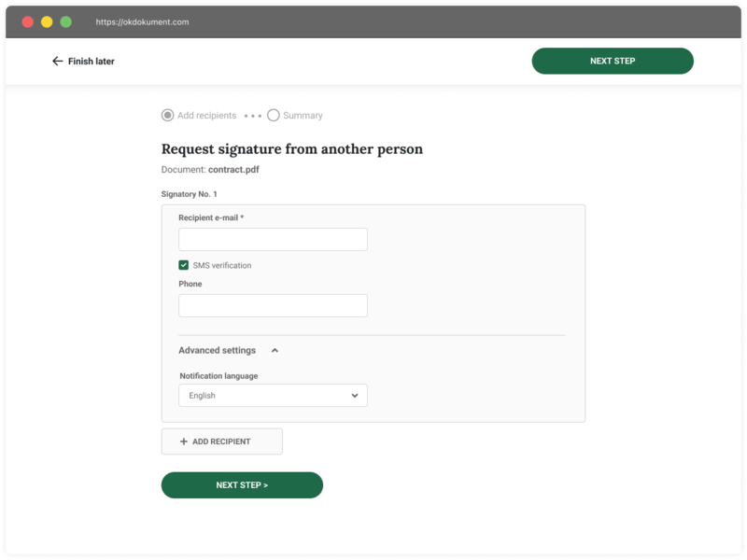Click the Finish later link
The image size is (747, 560).
pyautogui.click(x=91, y=62)
